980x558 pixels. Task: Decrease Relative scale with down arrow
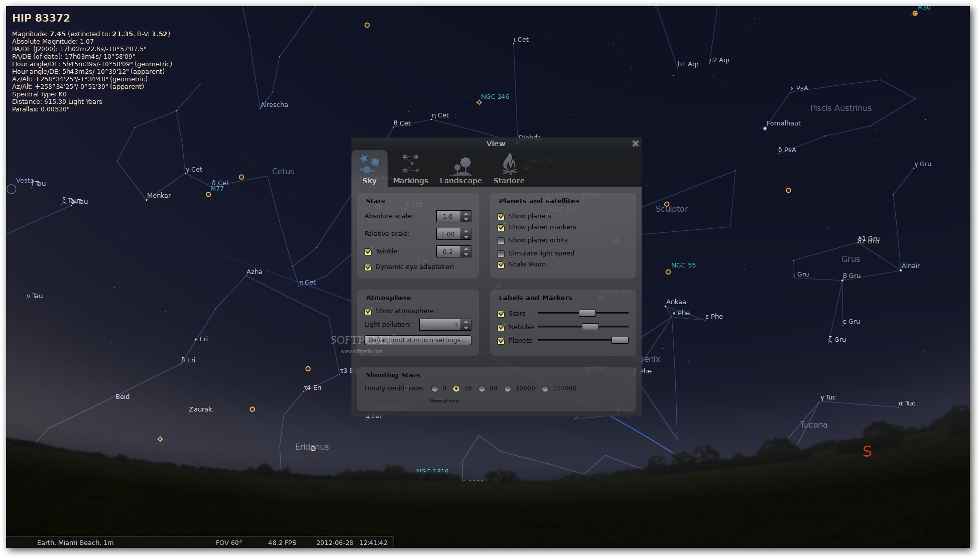click(466, 237)
